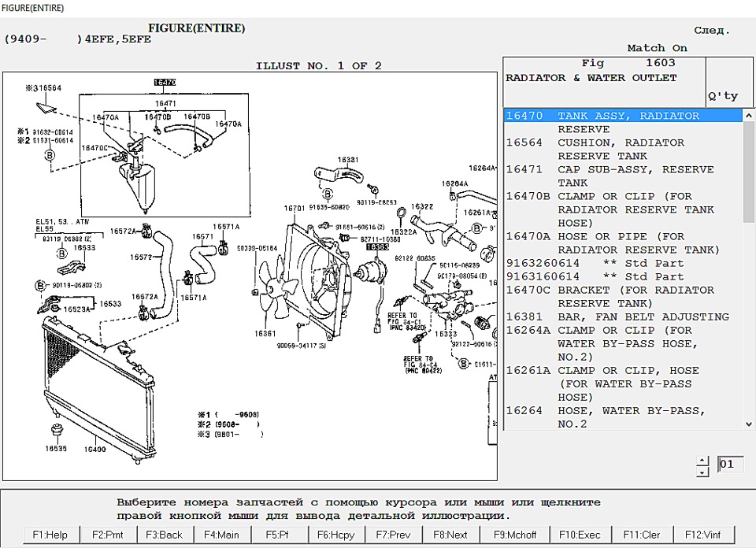The height and width of the screenshot is (548, 756).
Task: Select 16261A CLAMP OR CLIP, HOSE row
Action: [x=623, y=383]
